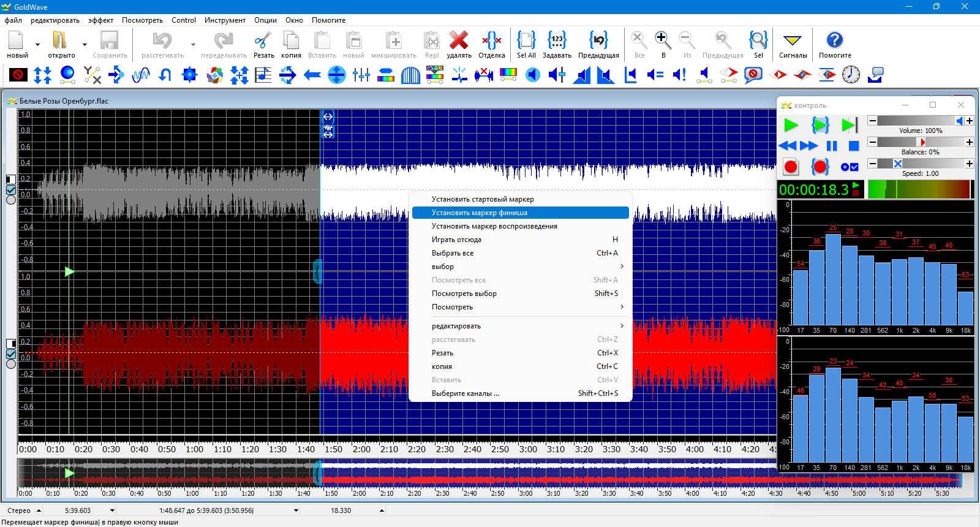The height and width of the screenshot is (527, 980).
Task: Click the 'Sel All' toolbar icon
Action: coord(526,41)
